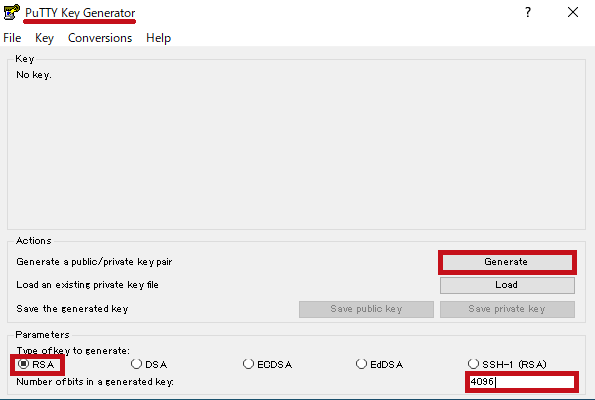Click the 'Save the generated key' label
Image resolution: width=595 pixels, height=400 pixels.
72,309
